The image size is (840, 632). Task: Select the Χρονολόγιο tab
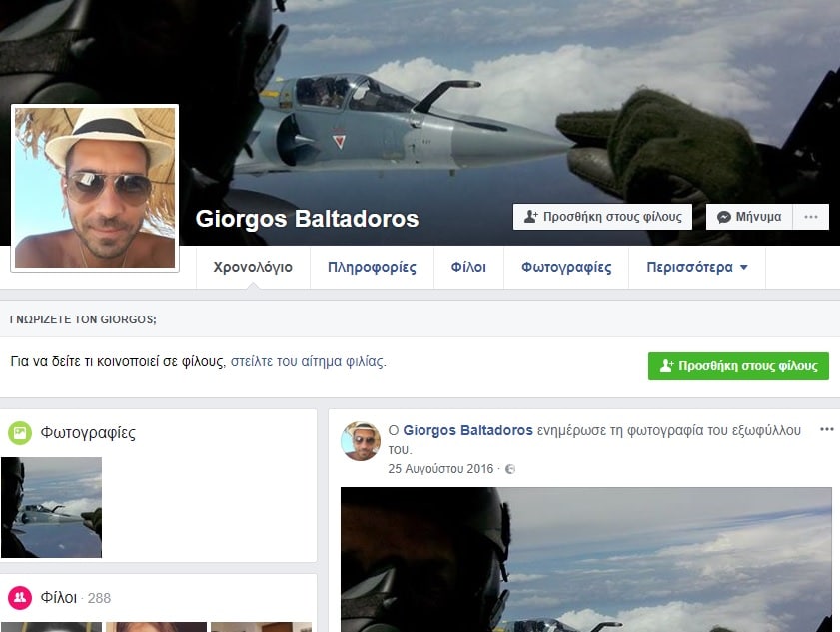coord(253,267)
